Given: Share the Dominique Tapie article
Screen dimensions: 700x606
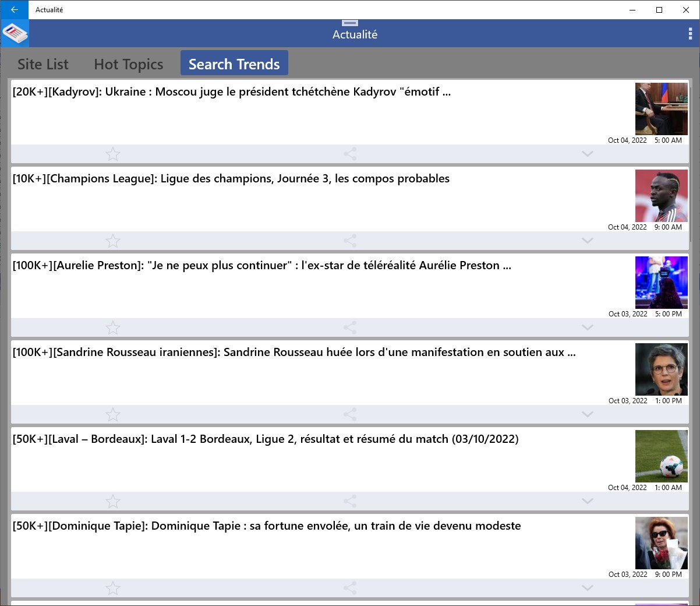Looking at the screenshot, I should click(350, 588).
